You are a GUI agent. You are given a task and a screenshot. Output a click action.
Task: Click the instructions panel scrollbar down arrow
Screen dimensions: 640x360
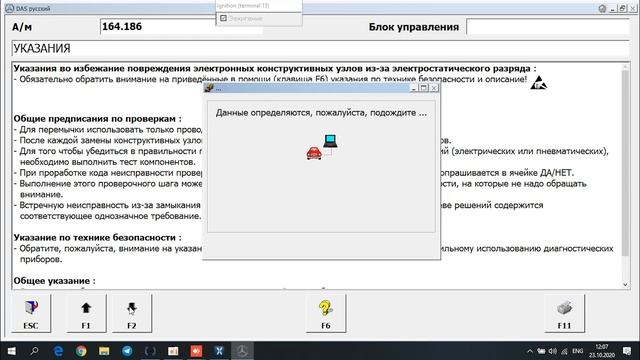(625, 284)
